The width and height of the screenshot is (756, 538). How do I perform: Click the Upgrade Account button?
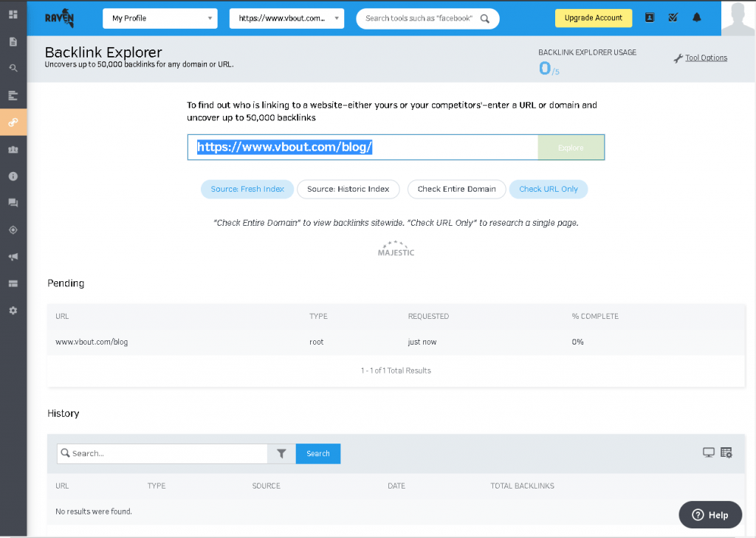tap(594, 18)
